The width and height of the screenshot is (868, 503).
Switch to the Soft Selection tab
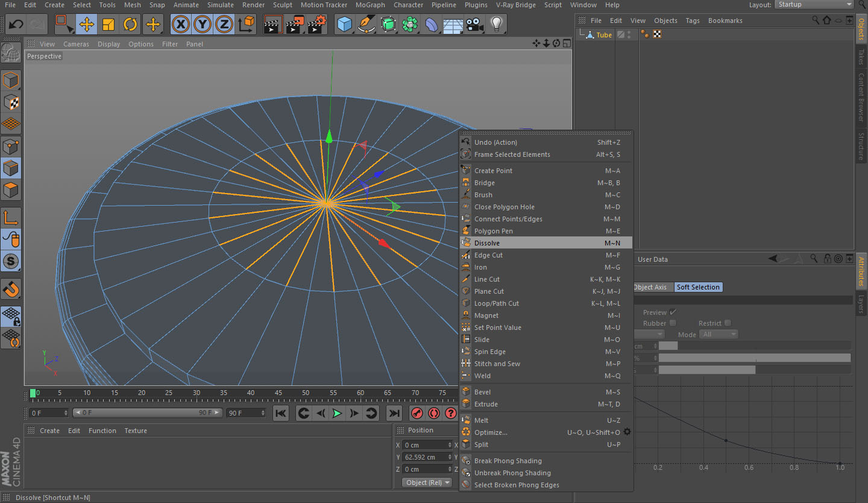pos(697,287)
